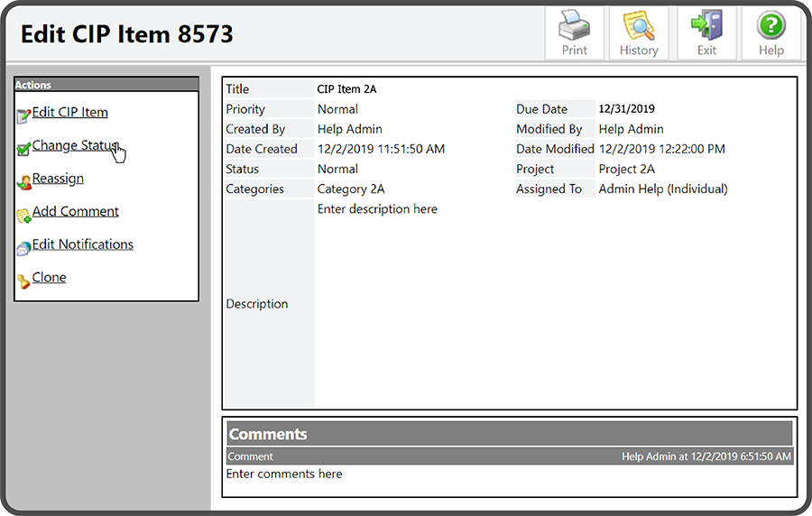Click the 'Enter comments here' comment text
Screen dimensions: 812x516
(284, 474)
